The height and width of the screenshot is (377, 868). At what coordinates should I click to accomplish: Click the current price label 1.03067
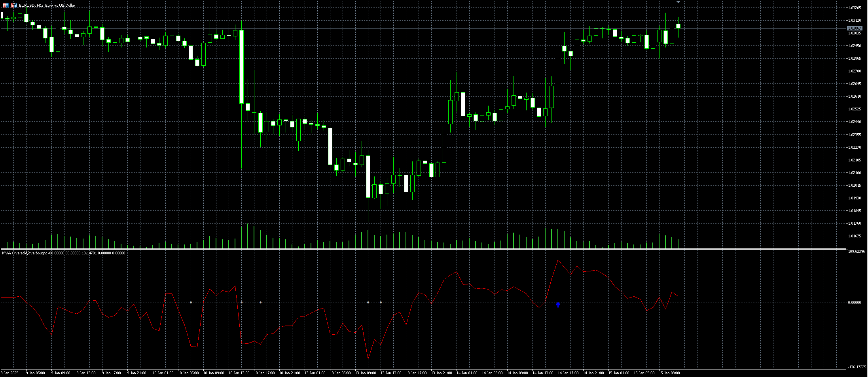tap(855, 28)
